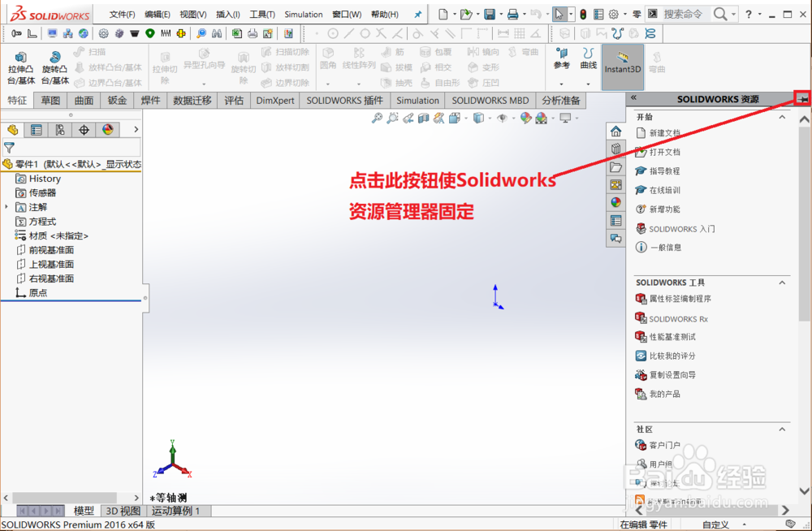This screenshot has height=531, width=812.
Task: Click the Select cursor tool
Action: [559, 15]
